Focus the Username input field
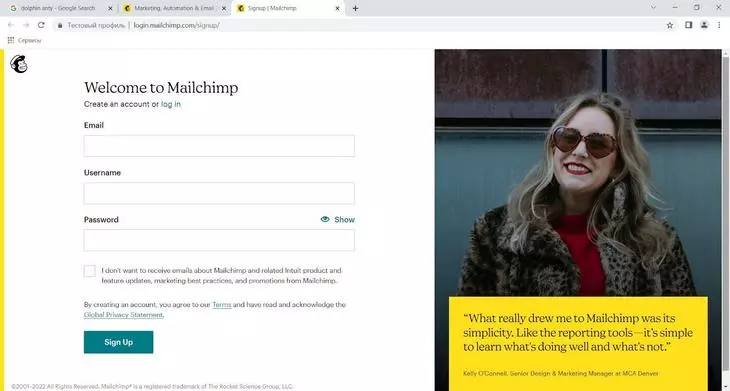Viewport: 730px width, 391px height. (x=219, y=193)
